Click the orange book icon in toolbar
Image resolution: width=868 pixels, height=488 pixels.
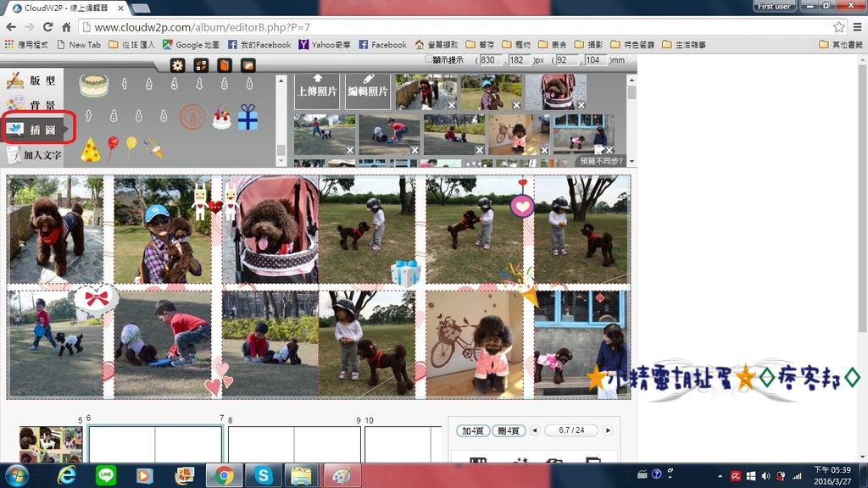pos(224,65)
